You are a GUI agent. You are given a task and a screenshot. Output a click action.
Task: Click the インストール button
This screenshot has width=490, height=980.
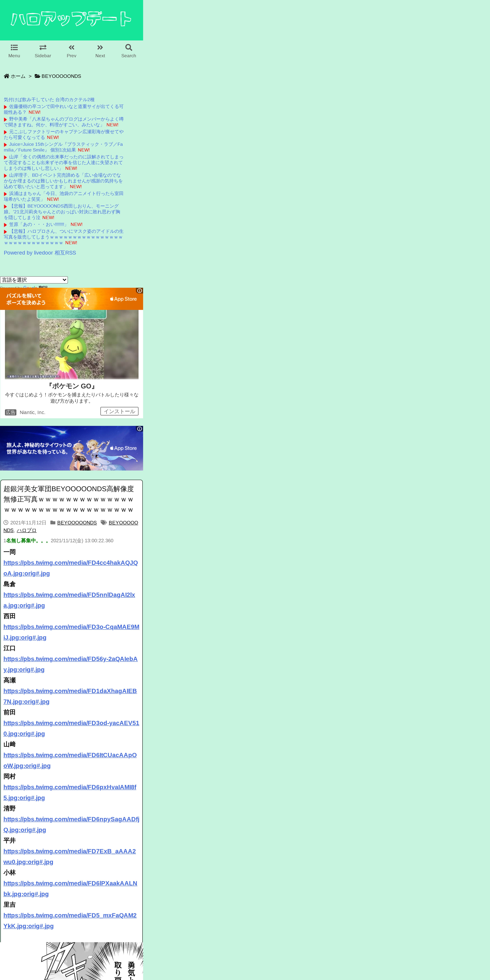[119, 411]
